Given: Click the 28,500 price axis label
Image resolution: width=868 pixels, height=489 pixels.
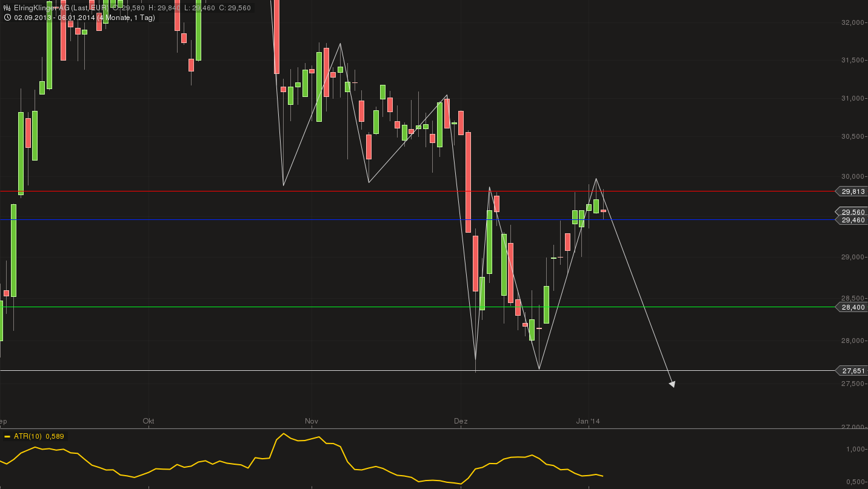Looking at the screenshot, I should coord(853,298).
